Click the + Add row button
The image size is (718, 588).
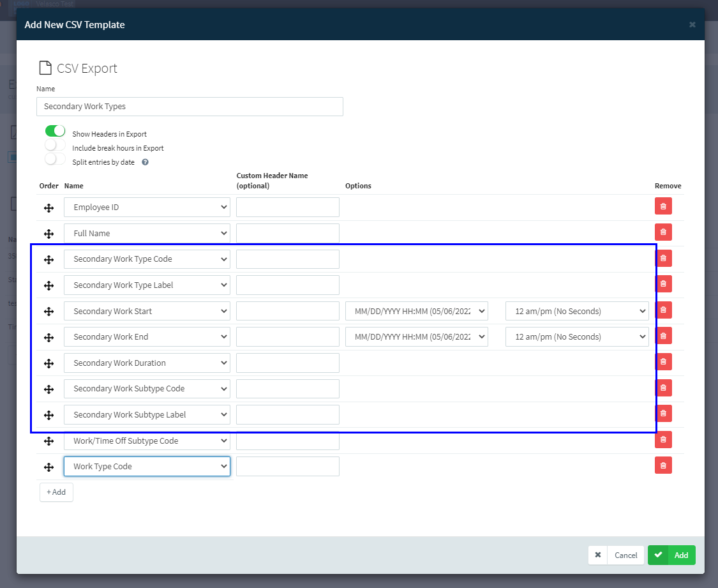coord(56,492)
